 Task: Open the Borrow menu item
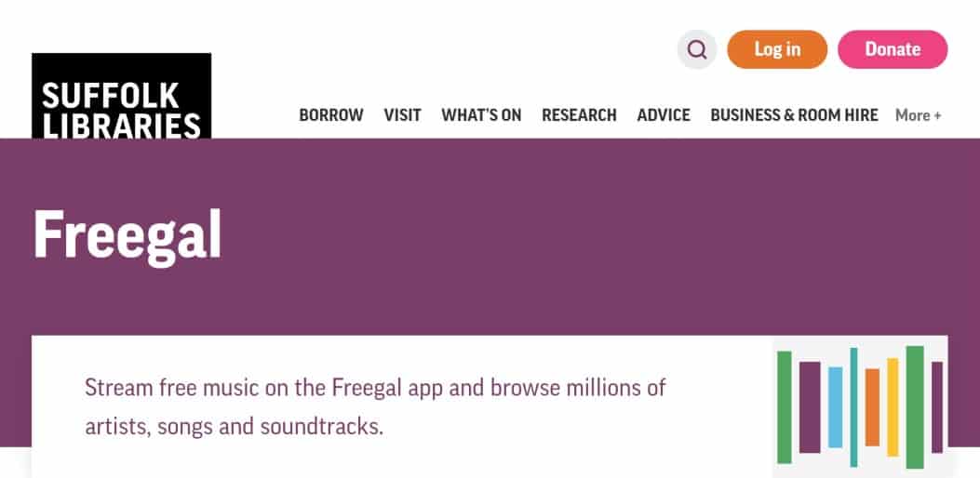coord(331,115)
